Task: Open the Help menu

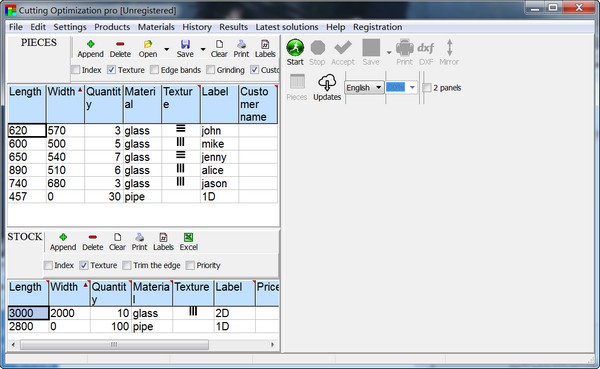Action: 336,27
